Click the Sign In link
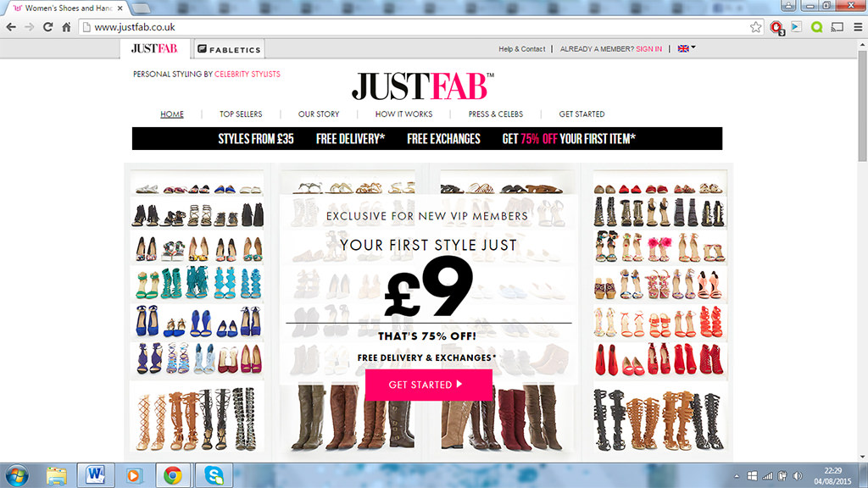The height and width of the screenshot is (488, 868). [x=648, y=49]
